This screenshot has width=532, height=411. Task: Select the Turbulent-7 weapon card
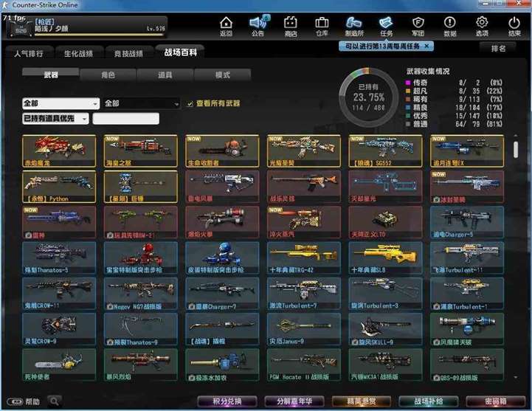tap(304, 294)
